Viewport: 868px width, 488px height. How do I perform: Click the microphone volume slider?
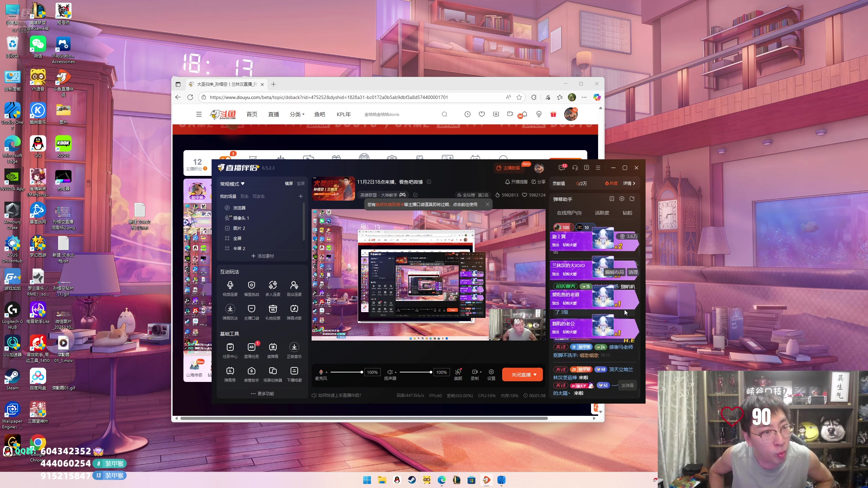[346, 372]
